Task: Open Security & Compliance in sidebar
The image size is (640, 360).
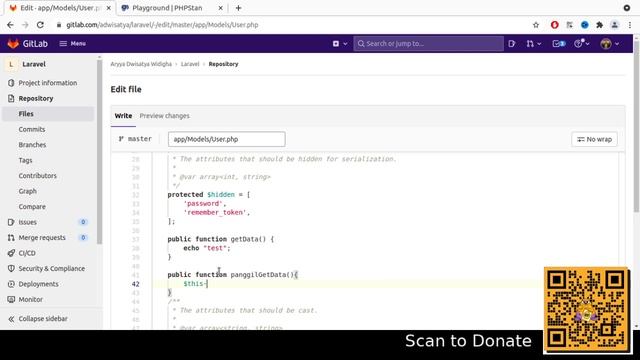Action: coord(52,269)
